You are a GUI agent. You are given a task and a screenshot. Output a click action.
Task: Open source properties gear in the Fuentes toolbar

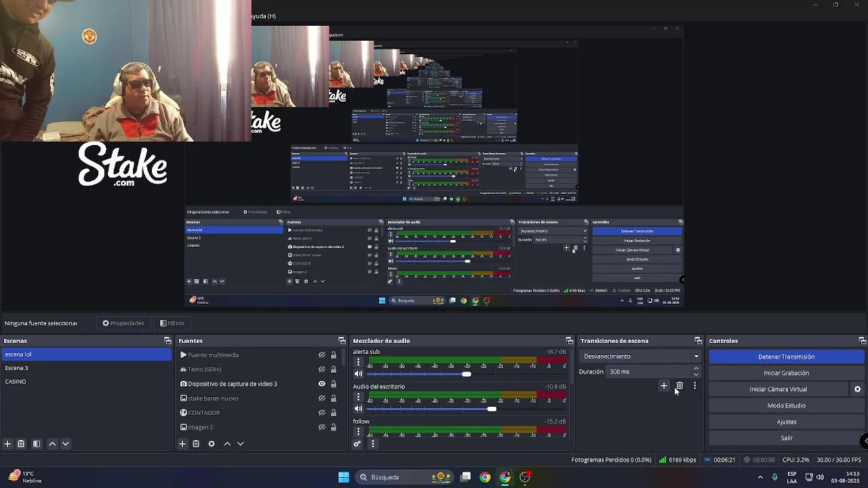pos(212,444)
